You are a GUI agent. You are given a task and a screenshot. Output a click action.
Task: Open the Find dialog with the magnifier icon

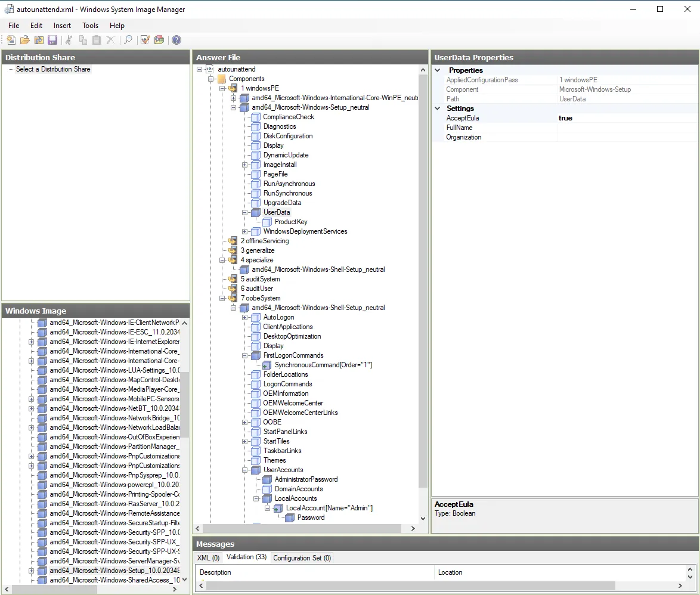click(128, 40)
